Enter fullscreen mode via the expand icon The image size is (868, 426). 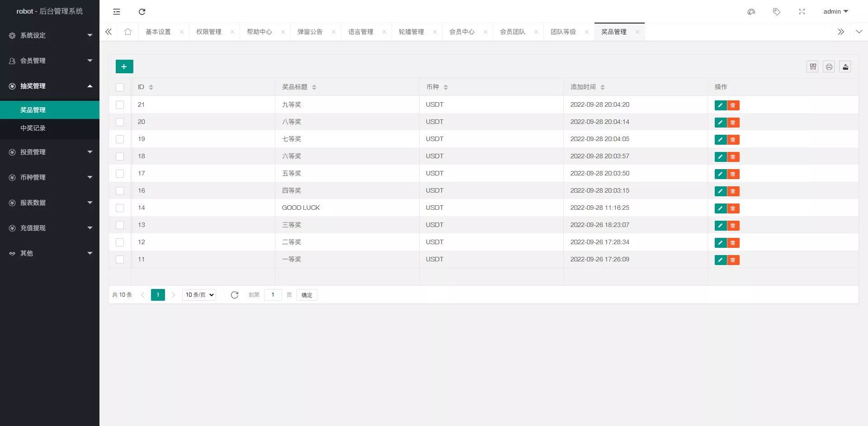point(802,12)
